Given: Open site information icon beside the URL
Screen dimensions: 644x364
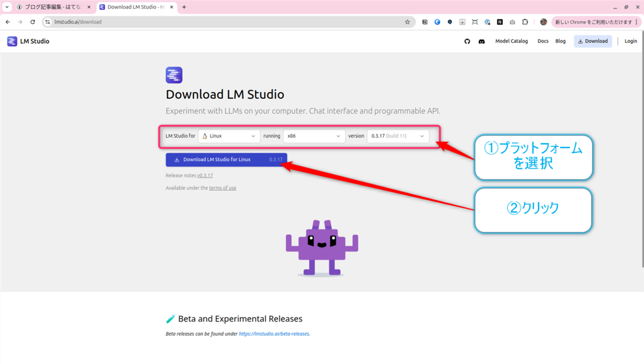Looking at the screenshot, I should tap(48, 22).
